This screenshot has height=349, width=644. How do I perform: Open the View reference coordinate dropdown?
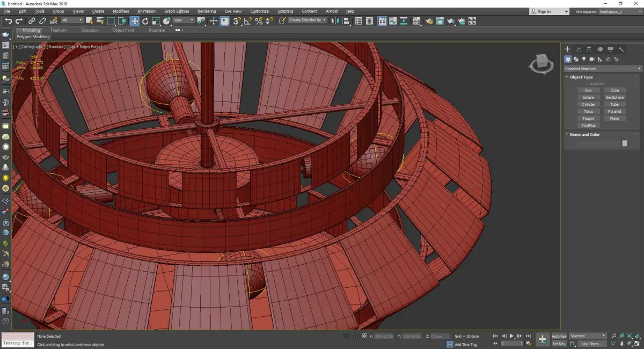(x=184, y=20)
